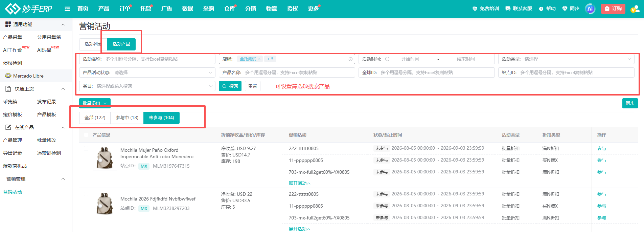Switch to the 活动列表 tab
This screenshot has height=232, width=644.
pos(93,44)
